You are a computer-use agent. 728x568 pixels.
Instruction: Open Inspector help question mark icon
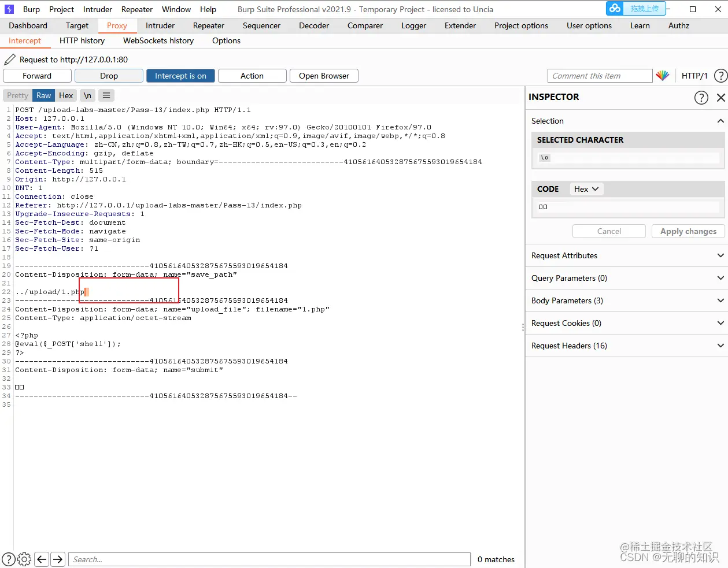pos(701,98)
